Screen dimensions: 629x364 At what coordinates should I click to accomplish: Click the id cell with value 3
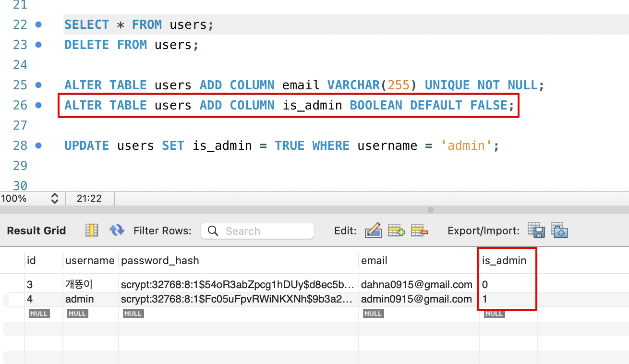[x=44, y=285]
